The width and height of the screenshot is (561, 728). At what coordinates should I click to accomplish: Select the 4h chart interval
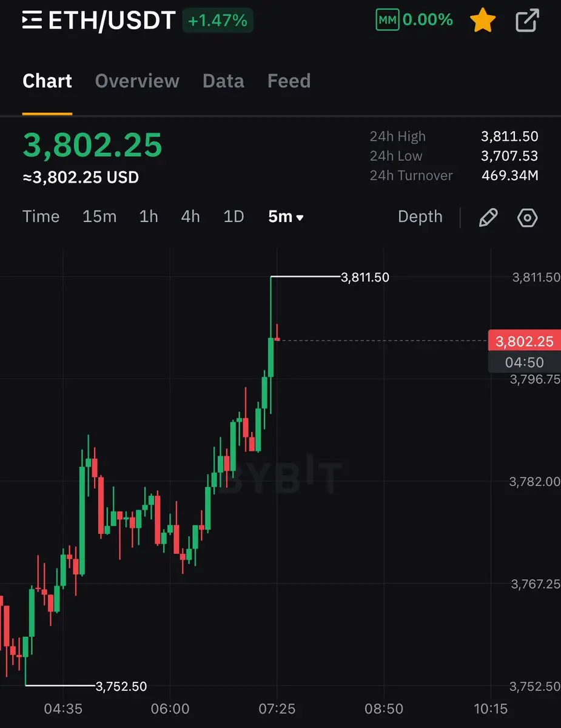click(x=190, y=217)
